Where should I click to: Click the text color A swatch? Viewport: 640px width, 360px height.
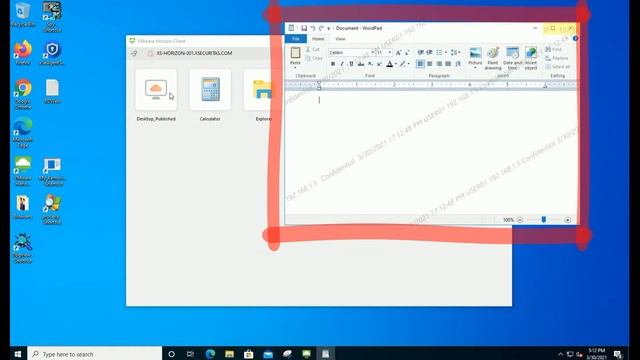pos(389,64)
